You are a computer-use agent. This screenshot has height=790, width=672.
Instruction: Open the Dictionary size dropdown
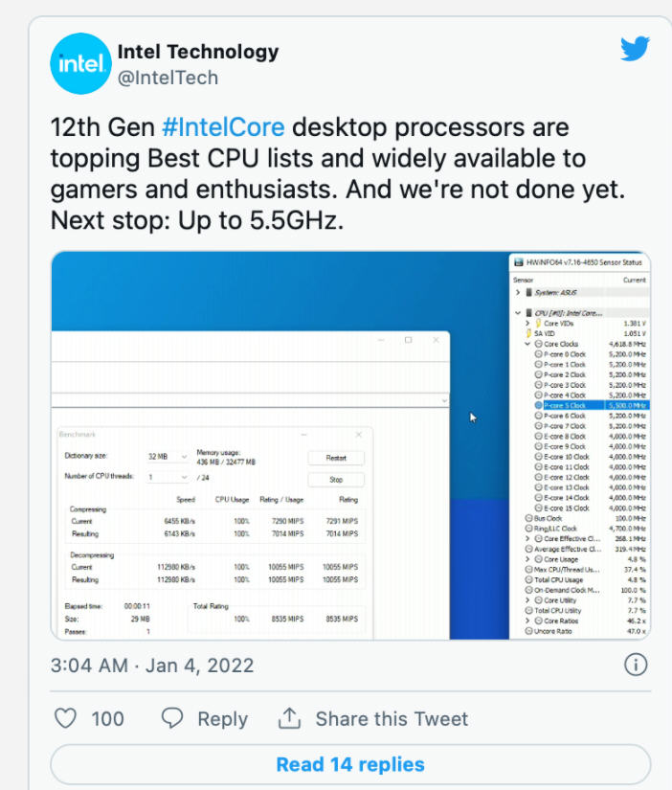[183, 456]
